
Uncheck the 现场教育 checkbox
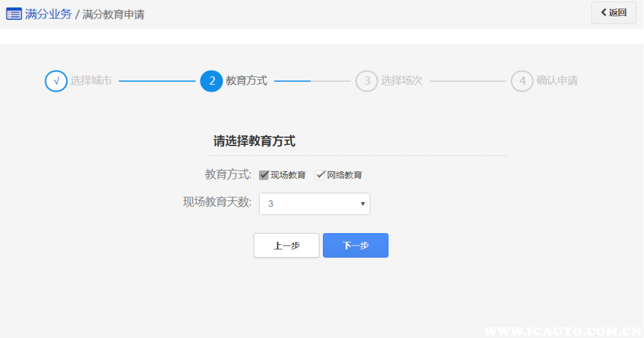(264, 175)
